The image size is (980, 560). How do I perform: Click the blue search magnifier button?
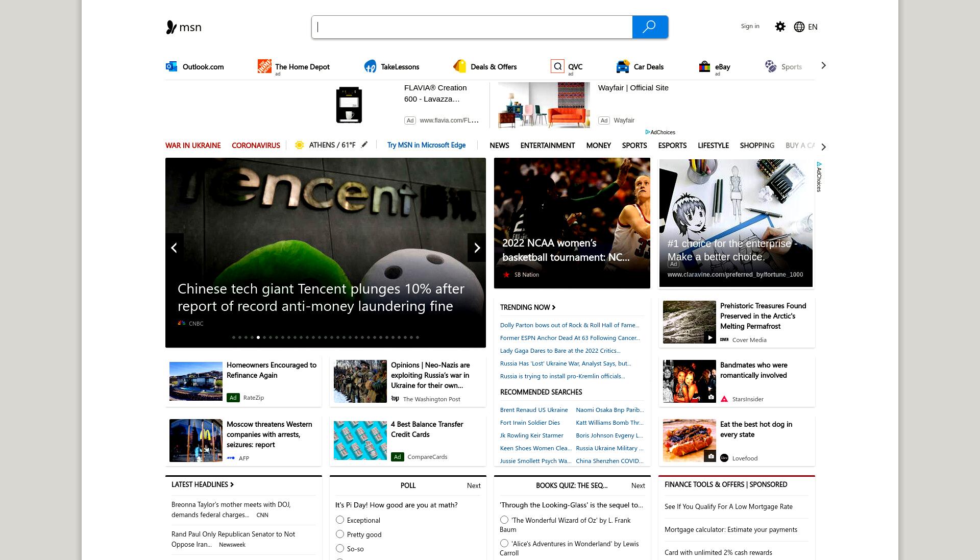650,27
